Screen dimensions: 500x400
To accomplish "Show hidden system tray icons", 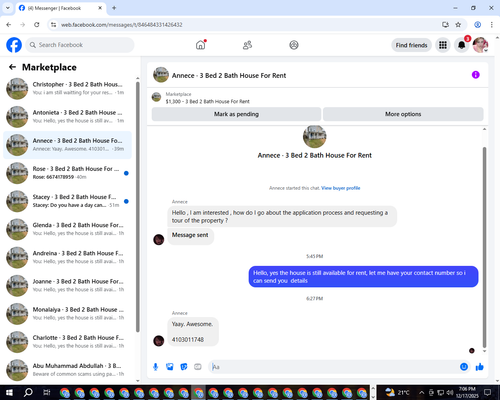I will [421, 393].
